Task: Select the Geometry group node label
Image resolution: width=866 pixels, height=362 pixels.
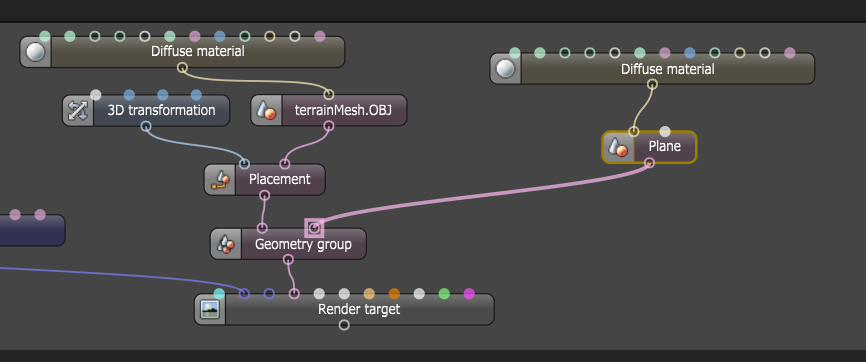Action: point(303,244)
